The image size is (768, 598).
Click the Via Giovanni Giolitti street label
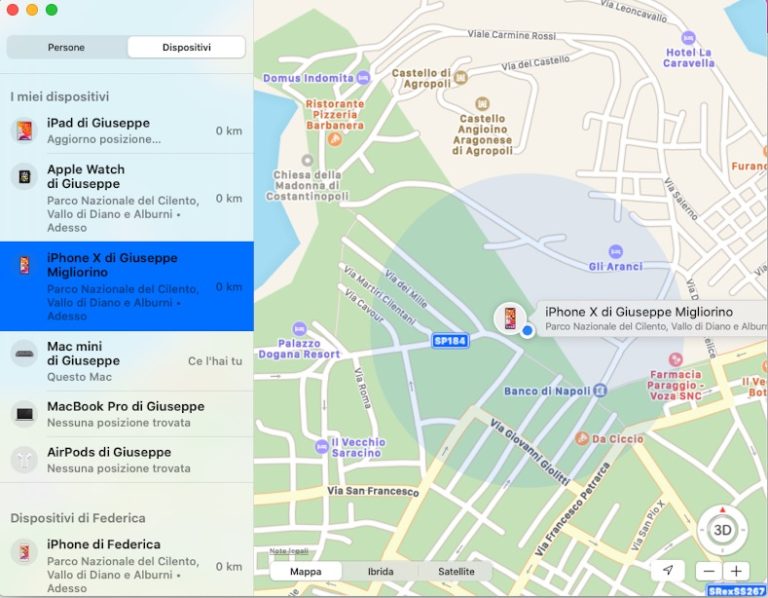tap(530, 452)
